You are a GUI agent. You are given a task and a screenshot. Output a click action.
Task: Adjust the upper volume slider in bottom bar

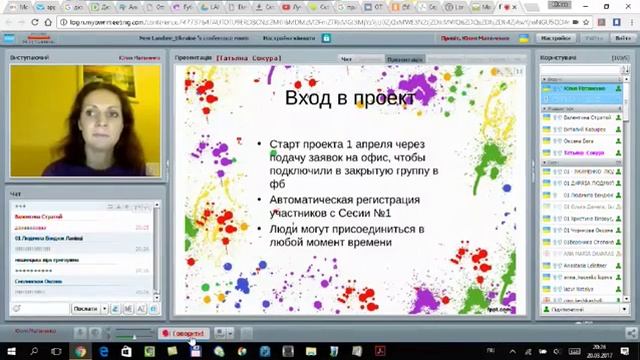point(134,330)
